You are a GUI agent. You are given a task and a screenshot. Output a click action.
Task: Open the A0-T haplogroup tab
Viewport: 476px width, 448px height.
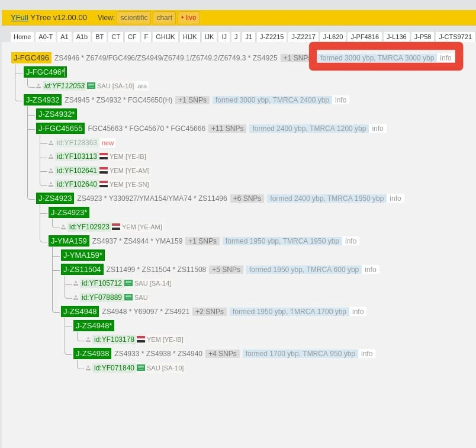(46, 37)
